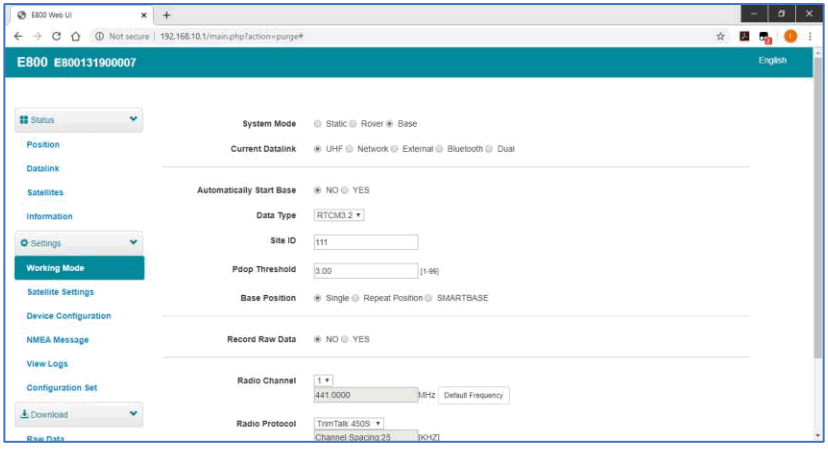Set Record Raw Data to YES
This screenshot has height=450, width=828.
tap(344, 339)
